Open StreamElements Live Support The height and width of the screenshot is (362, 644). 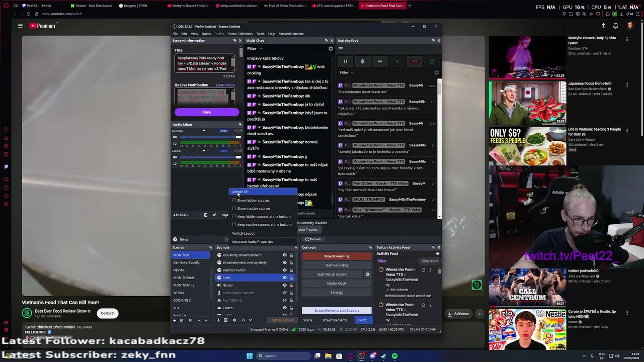337,310
